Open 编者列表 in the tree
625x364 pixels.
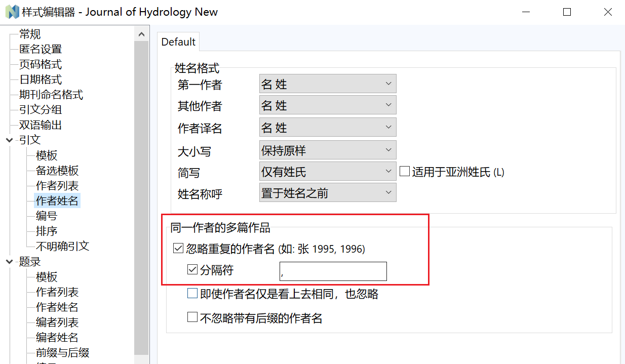pos(57,322)
